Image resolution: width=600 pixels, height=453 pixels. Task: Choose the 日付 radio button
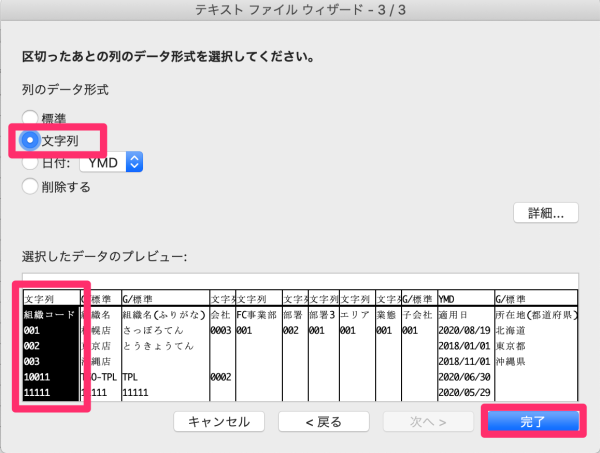point(30,162)
